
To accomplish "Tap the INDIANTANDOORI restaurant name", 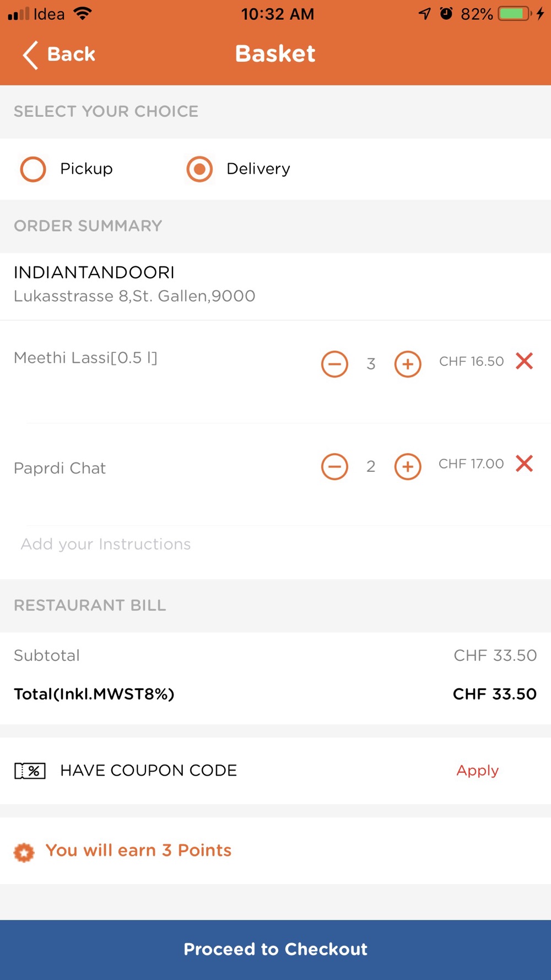I will click(94, 272).
